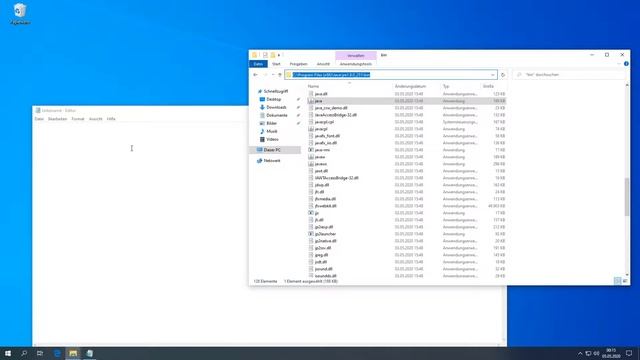The height and width of the screenshot is (360, 640).
Task: Click the icon of jjs application
Action: 311,213
